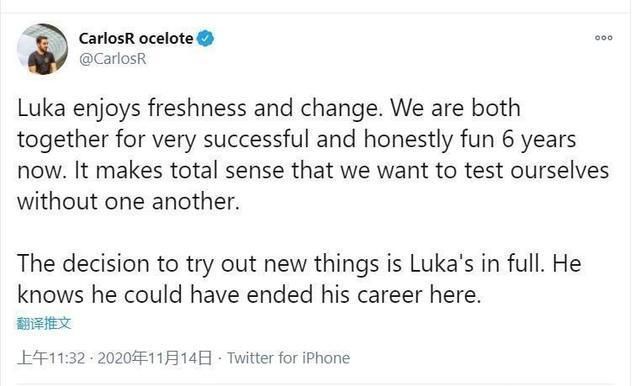Click the line starting "together for very successful"

(296, 140)
